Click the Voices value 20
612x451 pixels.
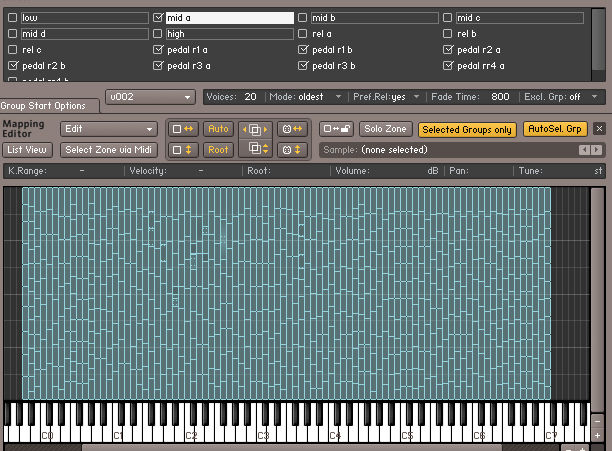[250, 97]
